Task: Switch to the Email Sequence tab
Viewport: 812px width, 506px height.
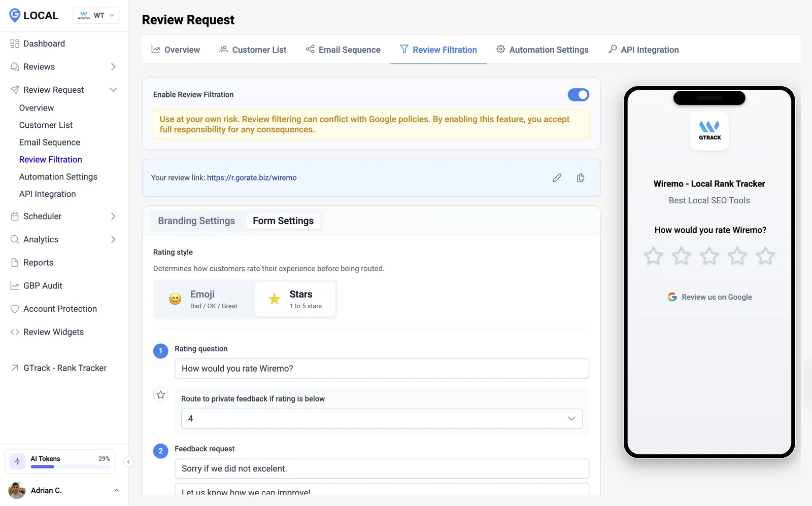Action: click(343, 50)
